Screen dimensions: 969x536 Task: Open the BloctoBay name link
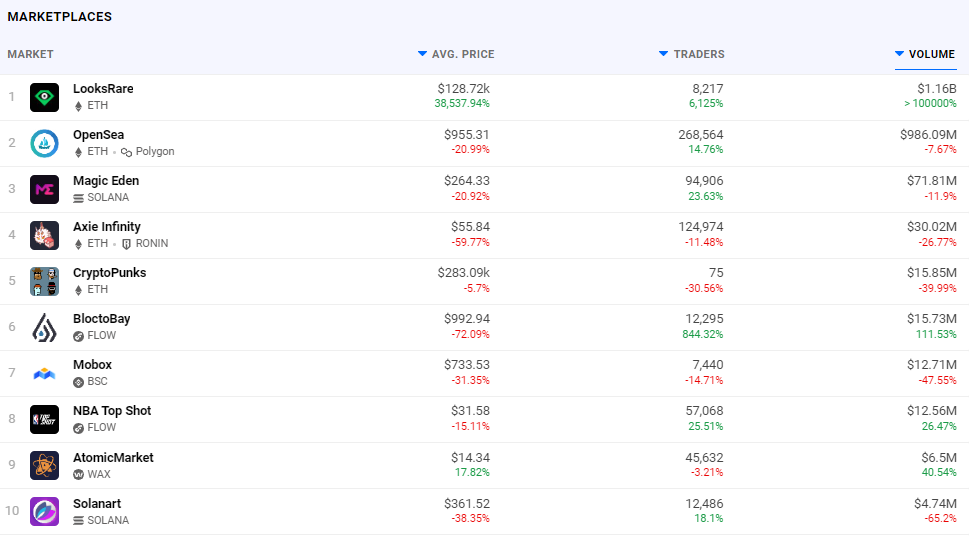click(101, 319)
